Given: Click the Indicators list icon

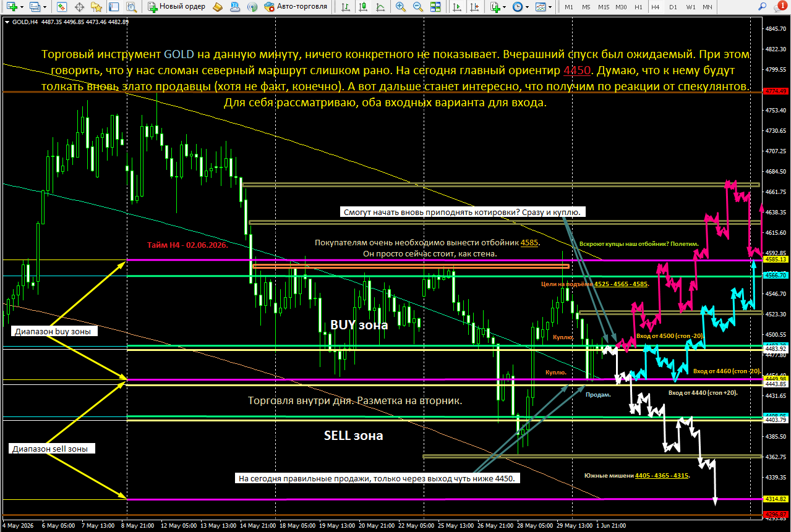Looking at the screenshot, I should pyautogui.click(x=495, y=7).
